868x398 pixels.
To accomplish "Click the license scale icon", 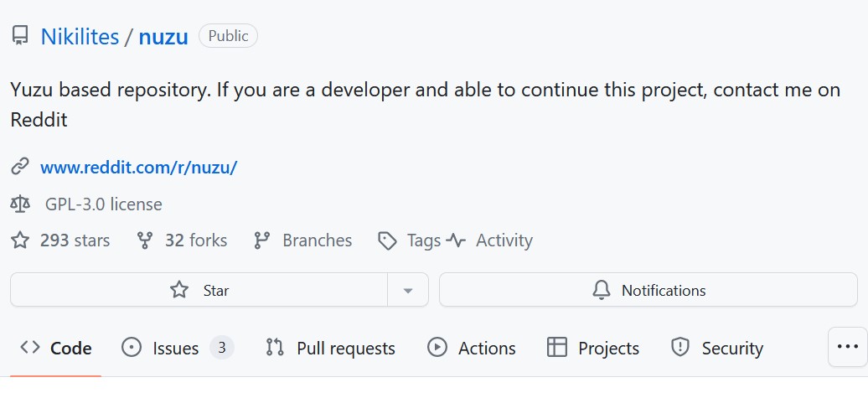I will click(20, 204).
